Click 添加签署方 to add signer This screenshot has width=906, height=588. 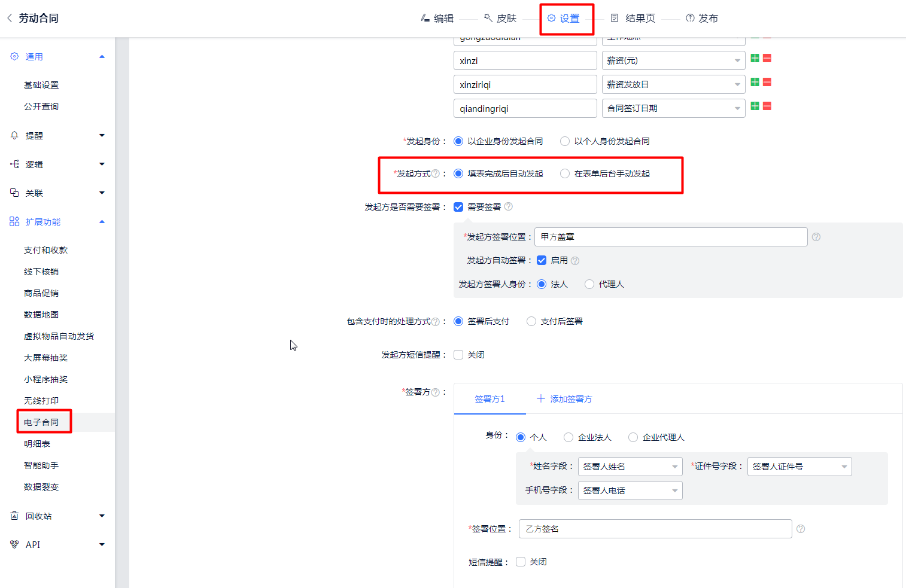564,399
